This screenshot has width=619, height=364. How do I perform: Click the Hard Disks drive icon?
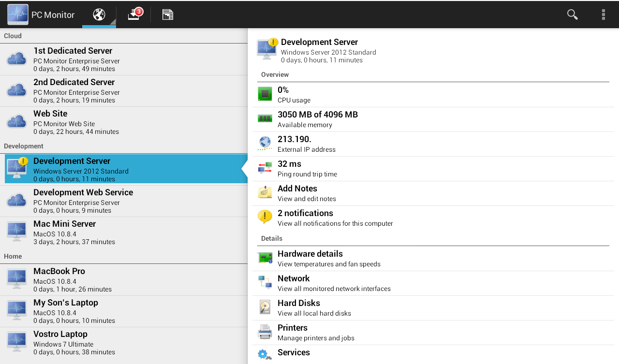click(265, 307)
